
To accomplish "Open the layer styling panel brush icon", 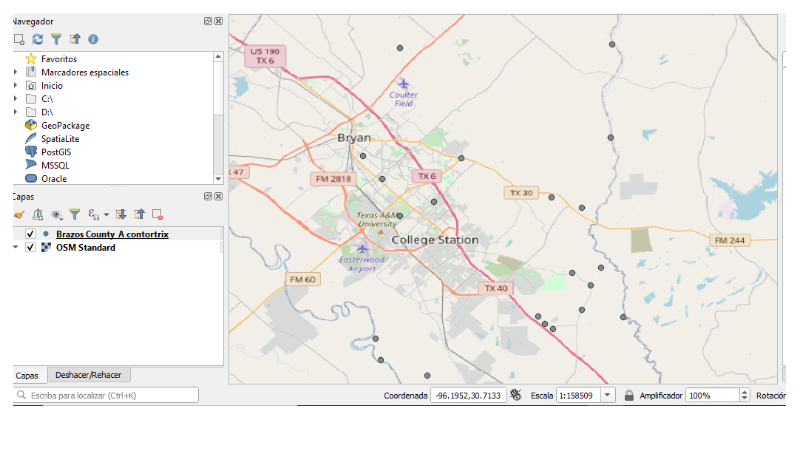I will [x=19, y=215].
